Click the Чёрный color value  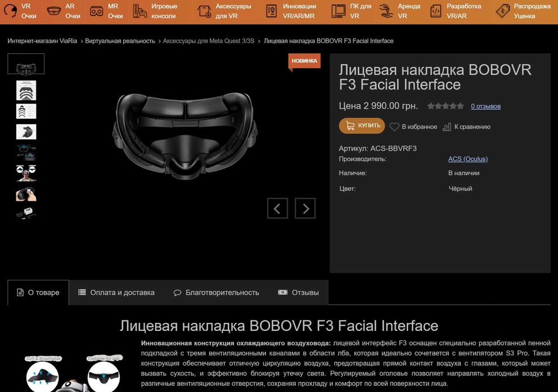click(461, 189)
